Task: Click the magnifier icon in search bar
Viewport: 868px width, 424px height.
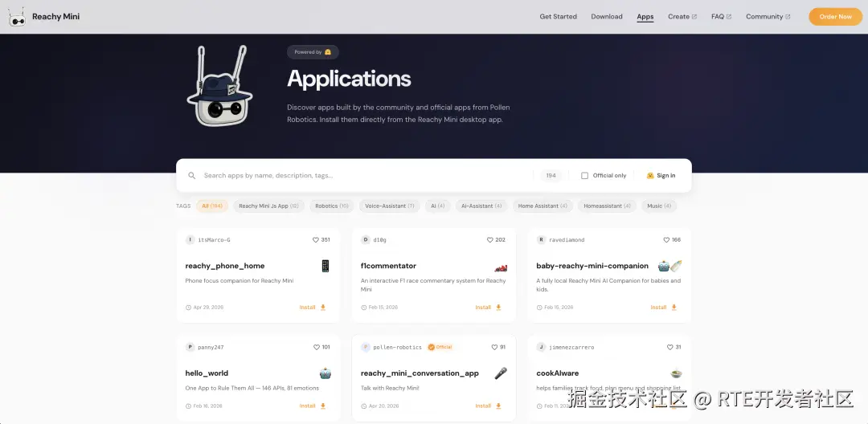Action: pos(192,175)
